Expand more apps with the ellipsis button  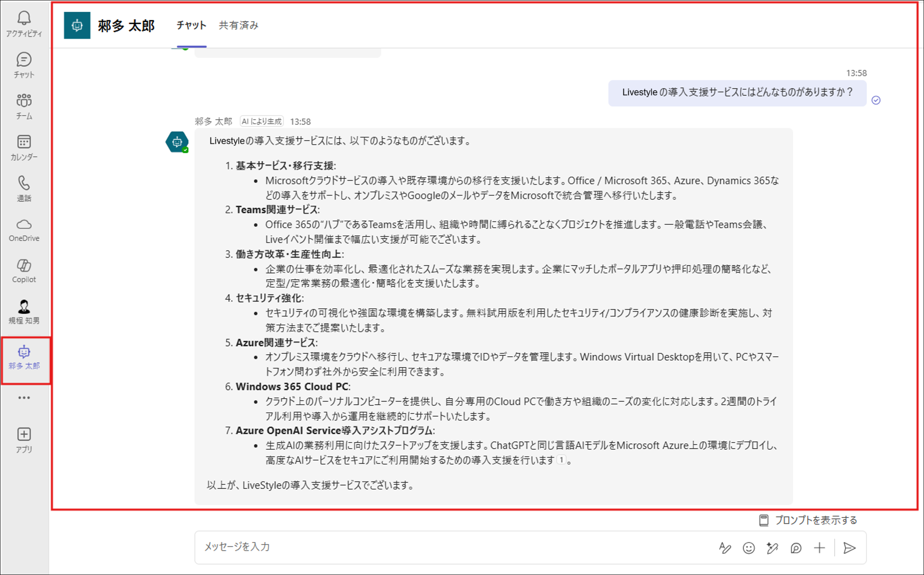pos(24,398)
